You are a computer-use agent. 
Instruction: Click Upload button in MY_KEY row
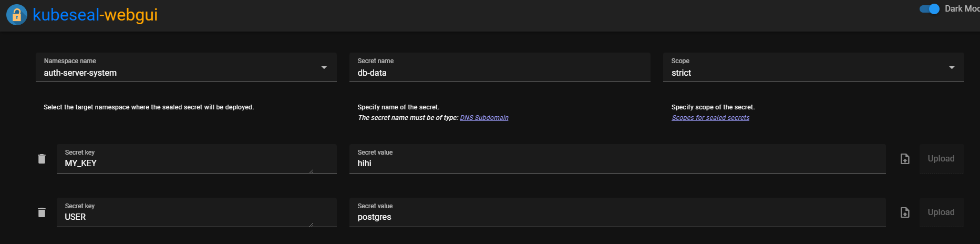tap(941, 159)
